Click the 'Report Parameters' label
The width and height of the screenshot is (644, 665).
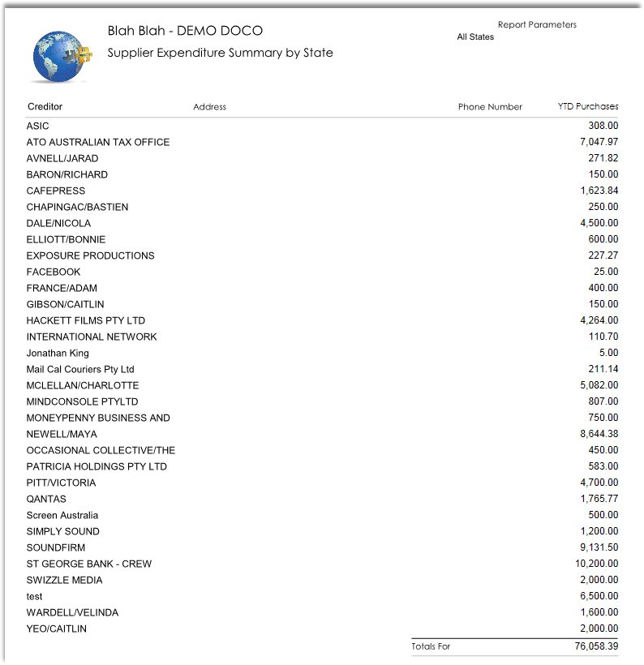coord(537,24)
